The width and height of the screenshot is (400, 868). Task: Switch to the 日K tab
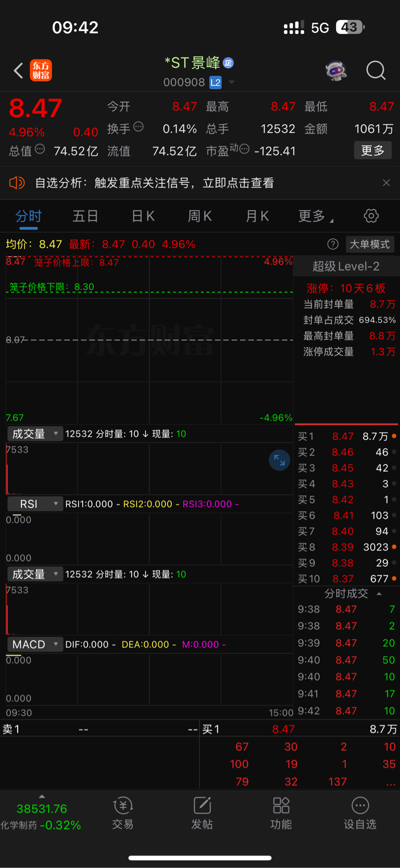[x=143, y=216]
